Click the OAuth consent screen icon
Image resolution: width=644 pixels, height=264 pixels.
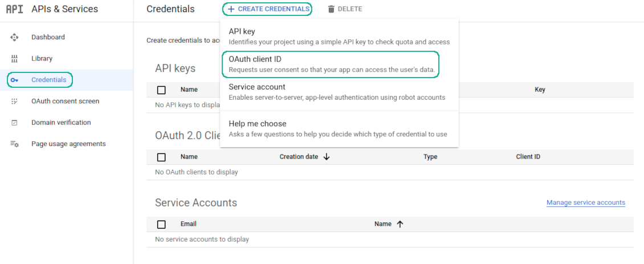pyautogui.click(x=15, y=101)
